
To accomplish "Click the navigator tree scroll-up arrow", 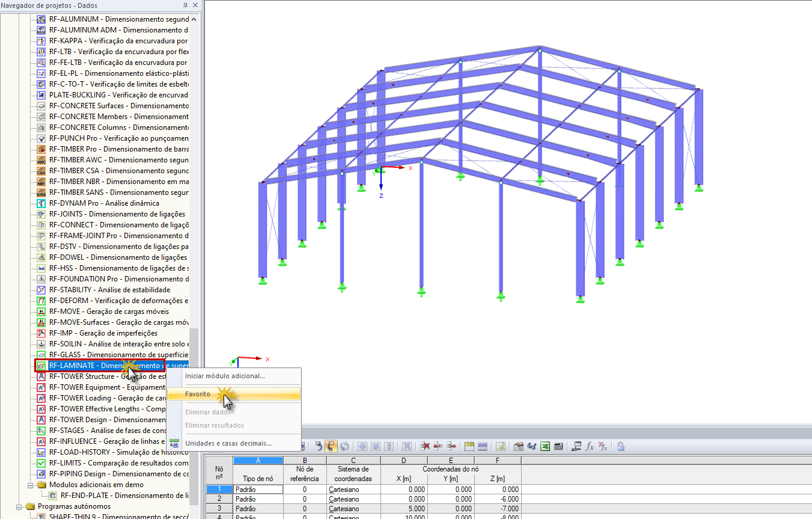I will [194, 19].
